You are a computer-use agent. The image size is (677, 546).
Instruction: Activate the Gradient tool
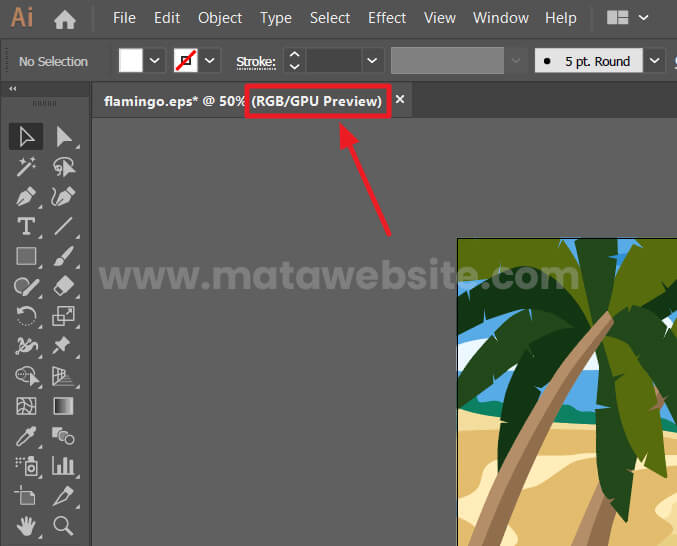tap(63, 406)
